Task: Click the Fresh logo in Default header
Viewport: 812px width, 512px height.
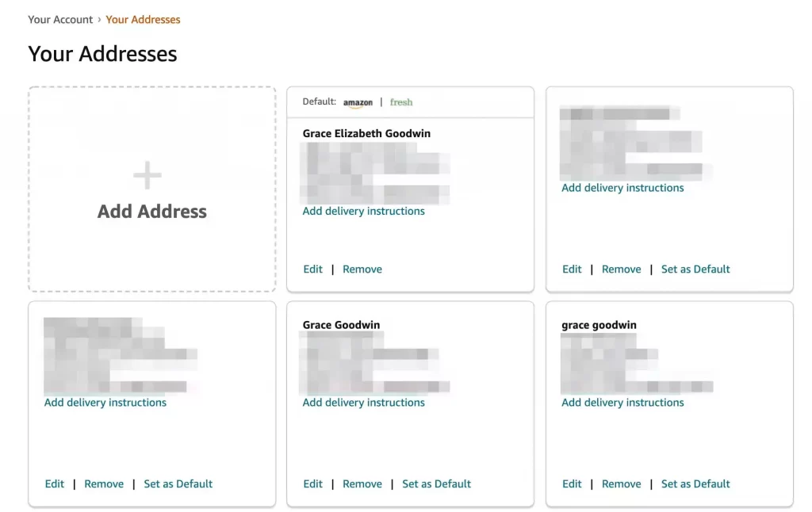Action: [401, 102]
